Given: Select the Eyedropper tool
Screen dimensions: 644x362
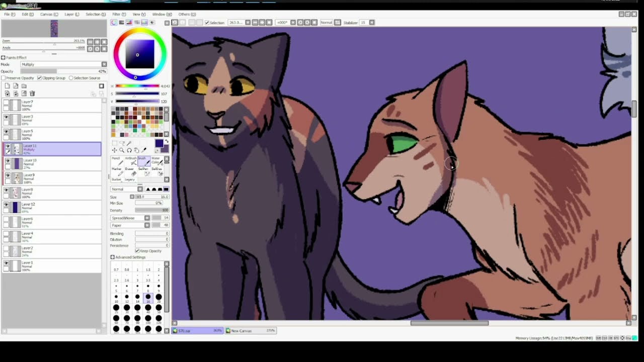Looking at the screenshot, I should click(x=144, y=150).
